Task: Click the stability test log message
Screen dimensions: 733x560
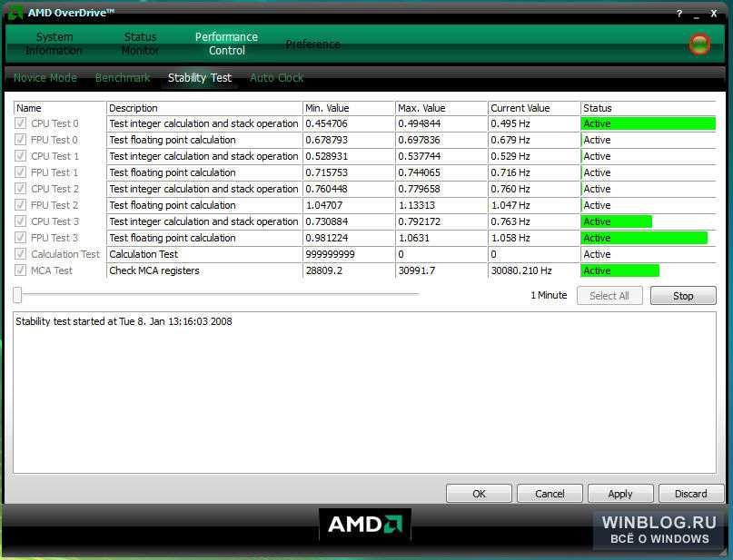Action: click(x=124, y=321)
